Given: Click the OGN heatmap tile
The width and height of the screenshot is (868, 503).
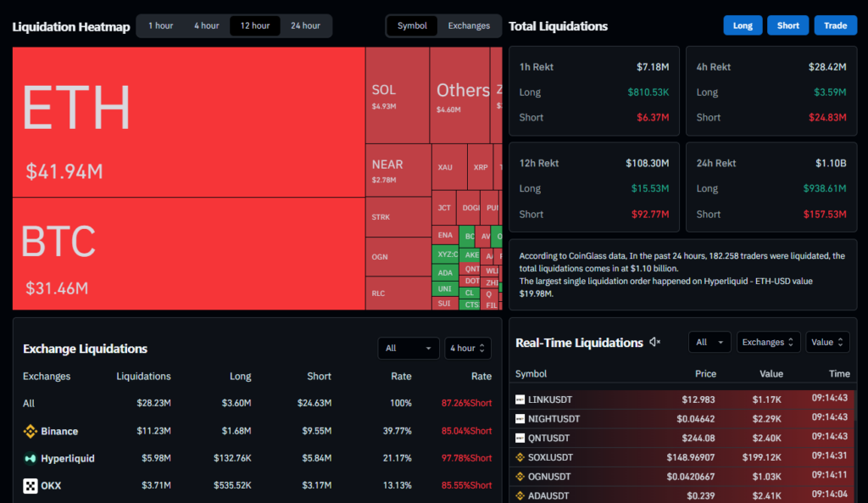Looking at the screenshot, I should 398,257.
